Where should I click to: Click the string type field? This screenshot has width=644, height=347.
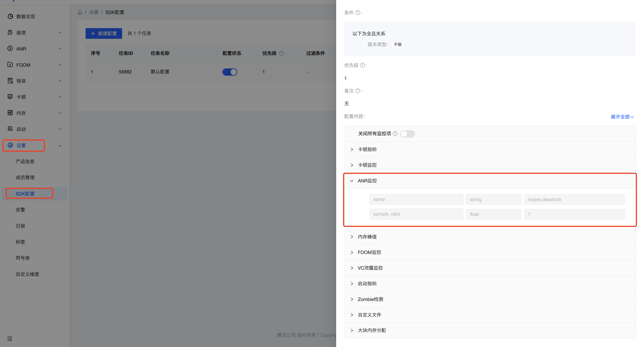pyautogui.click(x=494, y=200)
